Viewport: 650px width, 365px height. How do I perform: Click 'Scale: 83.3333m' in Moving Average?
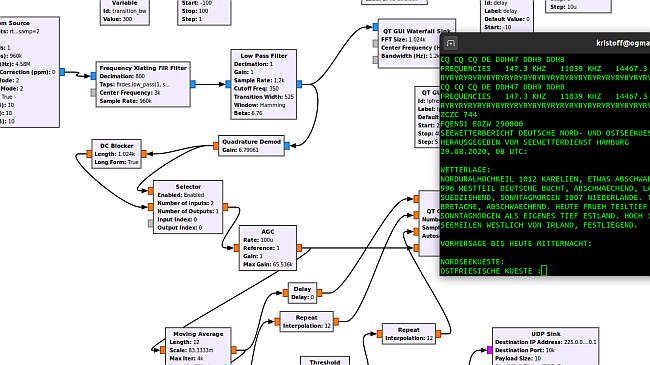[x=192, y=350]
